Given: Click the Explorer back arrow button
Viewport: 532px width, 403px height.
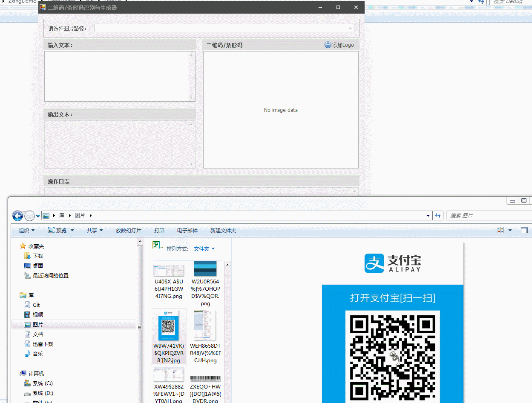Looking at the screenshot, I should 17,216.
